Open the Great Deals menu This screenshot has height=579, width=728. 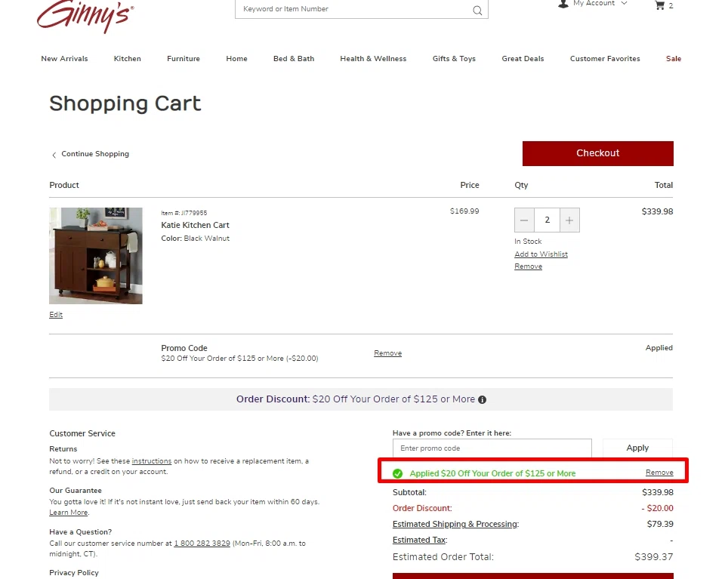click(x=523, y=58)
